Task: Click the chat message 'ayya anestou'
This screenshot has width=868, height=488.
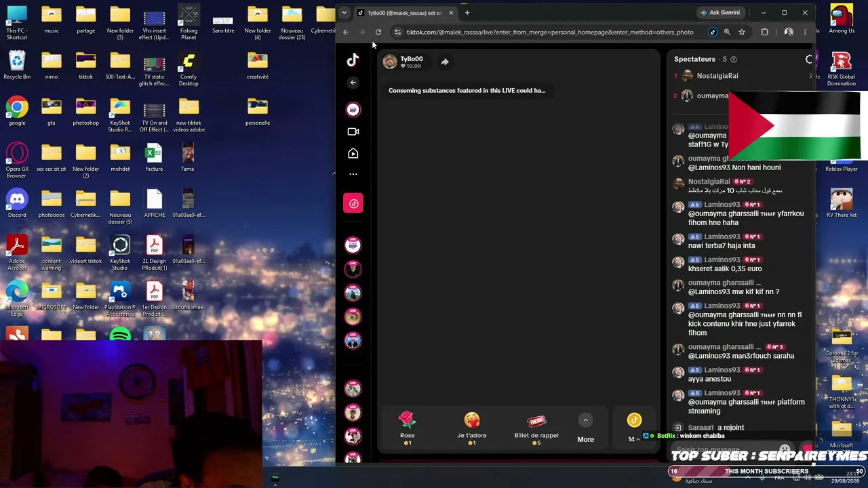Action: click(x=709, y=380)
